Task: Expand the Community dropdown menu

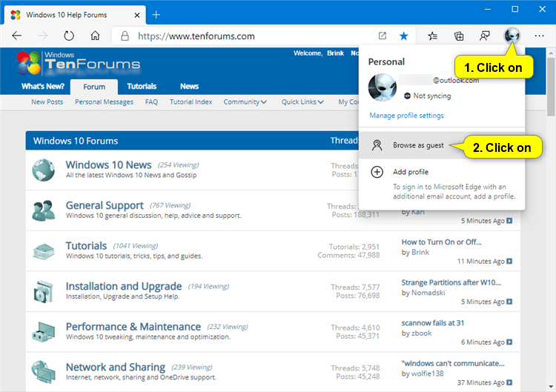Action: [x=245, y=102]
